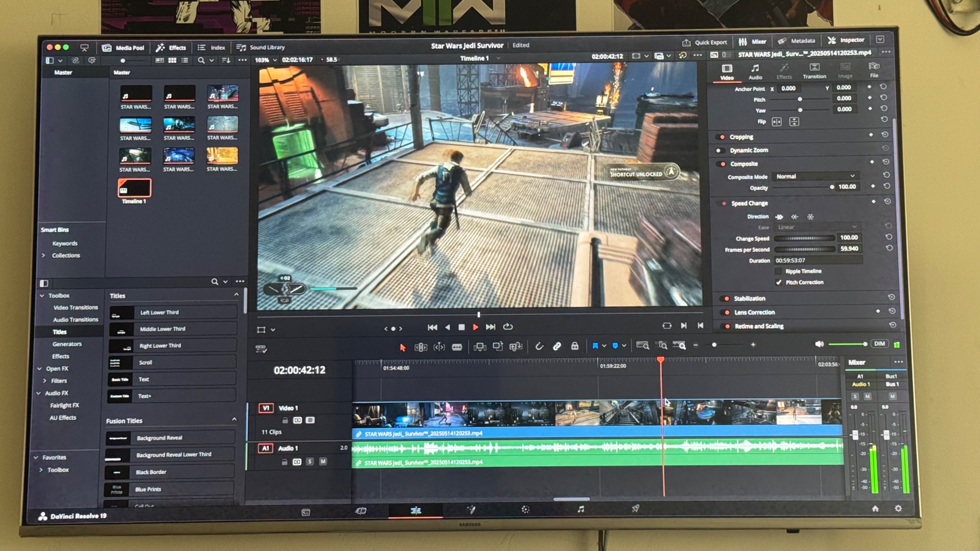
Task: Select the arrow Selection mode tool
Action: pos(403,348)
